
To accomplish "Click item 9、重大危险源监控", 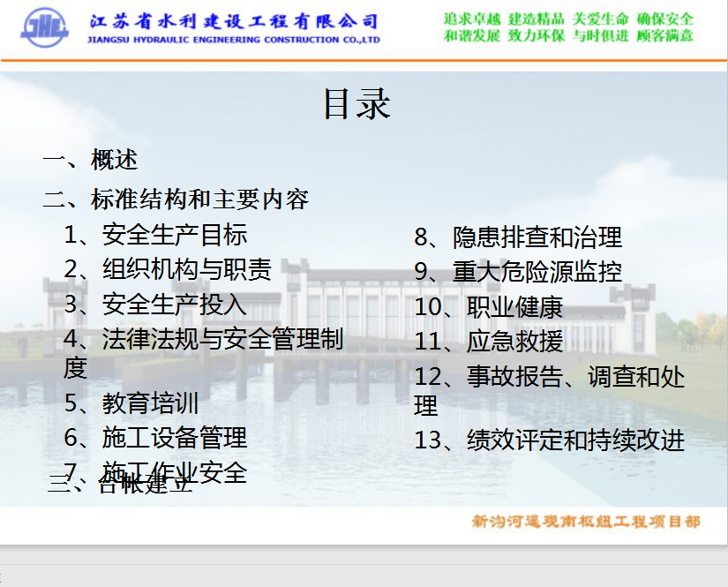I will [x=518, y=272].
